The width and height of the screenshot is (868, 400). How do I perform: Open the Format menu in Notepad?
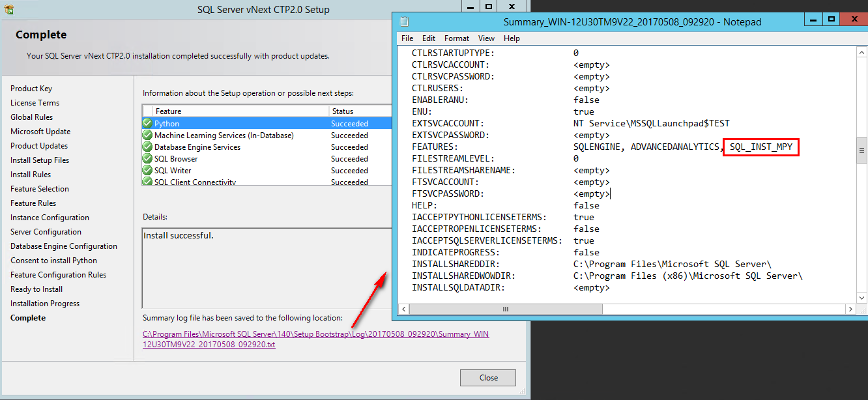click(457, 38)
